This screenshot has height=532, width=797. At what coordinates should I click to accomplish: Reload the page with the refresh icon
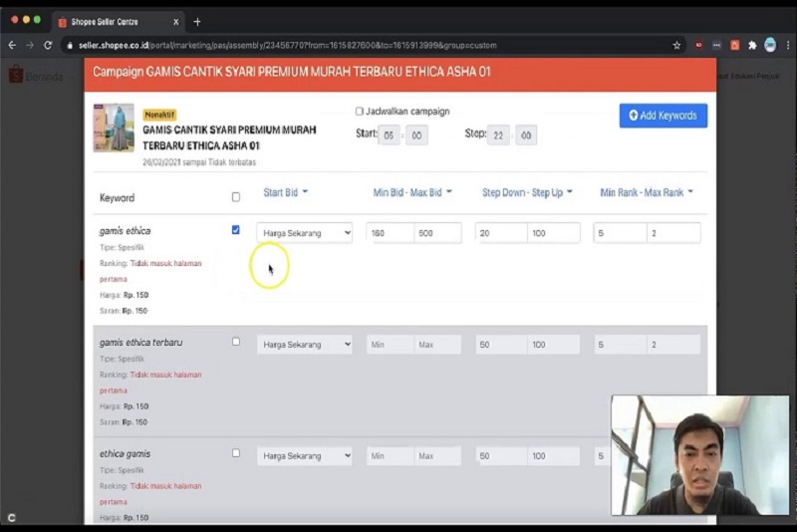point(47,45)
